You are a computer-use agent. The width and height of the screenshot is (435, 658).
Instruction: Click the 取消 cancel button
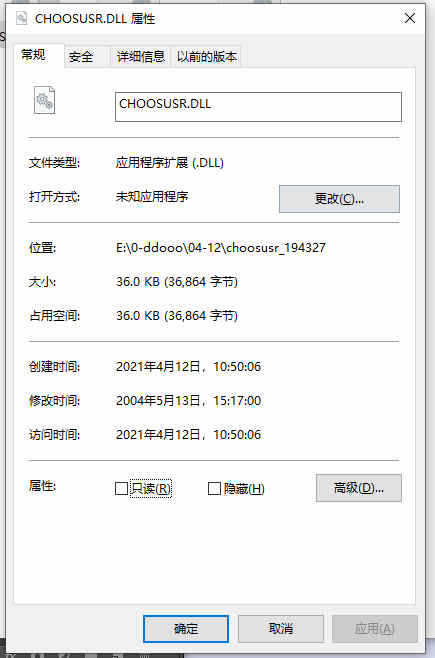click(281, 629)
